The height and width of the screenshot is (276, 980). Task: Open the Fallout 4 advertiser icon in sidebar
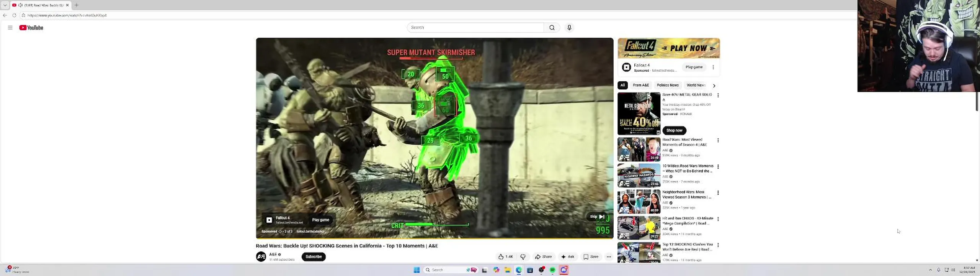(626, 67)
